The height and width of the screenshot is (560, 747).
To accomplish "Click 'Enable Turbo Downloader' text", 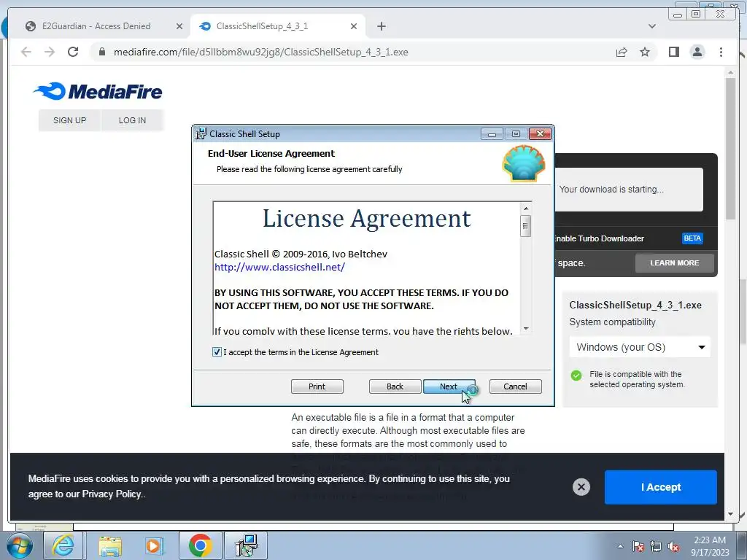I will tap(600, 238).
